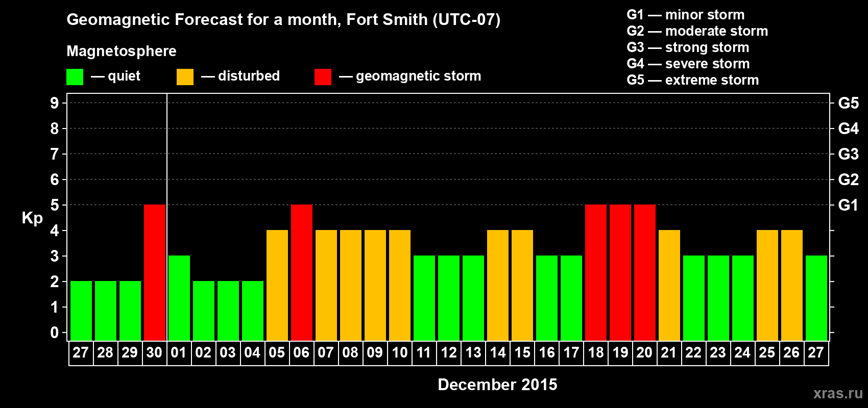Select the green bar above date 23
868x408 pixels.
click(x=718, y=298)
